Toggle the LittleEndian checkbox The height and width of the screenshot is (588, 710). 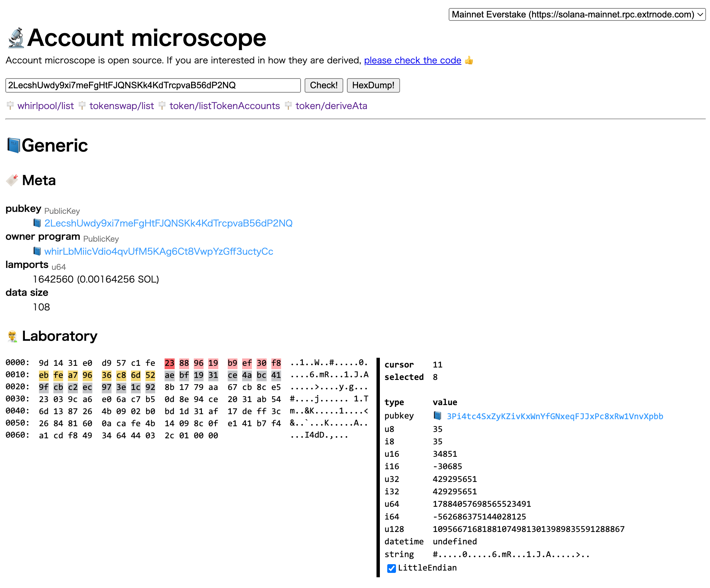pyautogui.click(x=391, y=569)
